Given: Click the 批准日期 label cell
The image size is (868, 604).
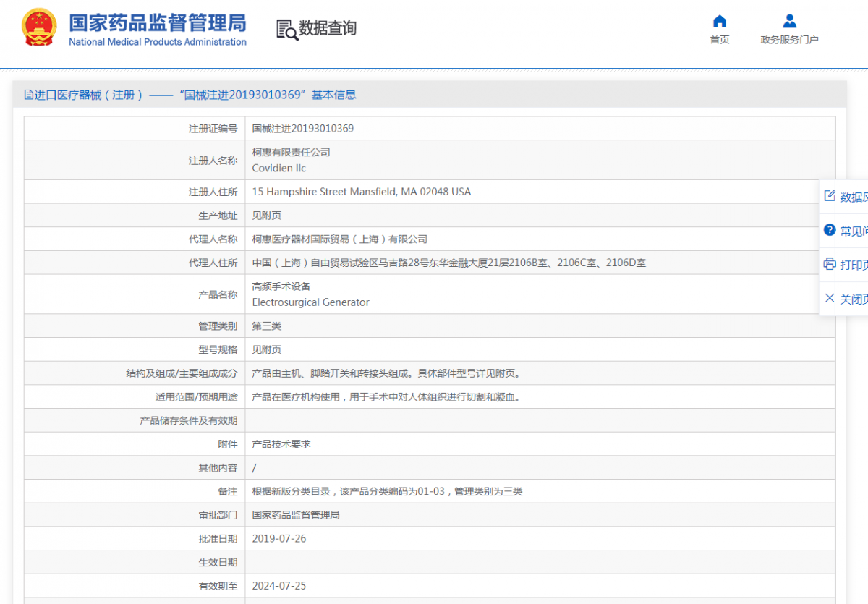Looking at the screenshot, I should 135,539.
